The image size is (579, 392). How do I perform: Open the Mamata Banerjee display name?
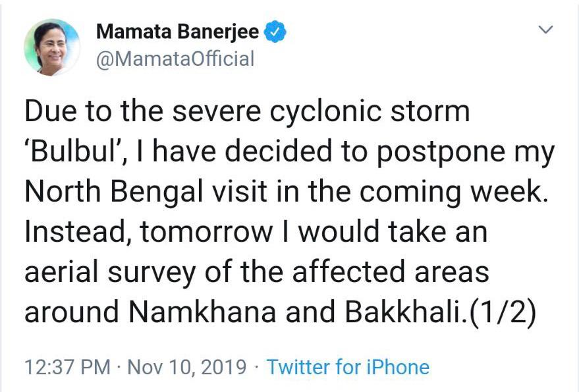pyautogui.click(x=178, y=32)
